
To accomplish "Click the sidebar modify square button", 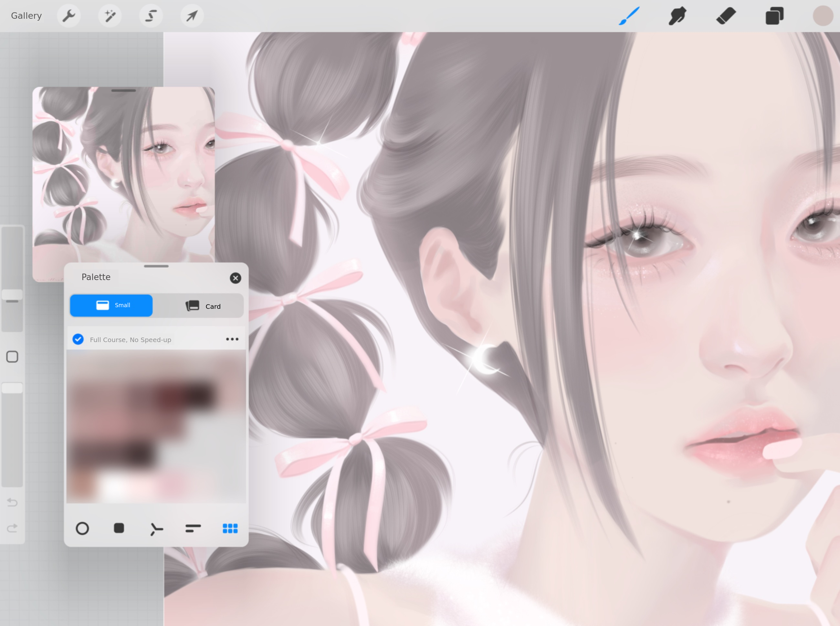I will tap(12, 357).
